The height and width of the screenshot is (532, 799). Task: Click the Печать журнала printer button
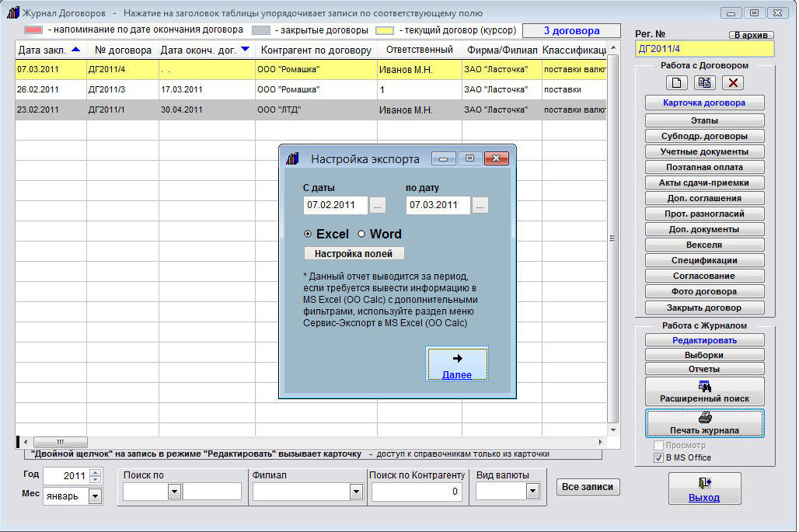[x=704, y=423]
